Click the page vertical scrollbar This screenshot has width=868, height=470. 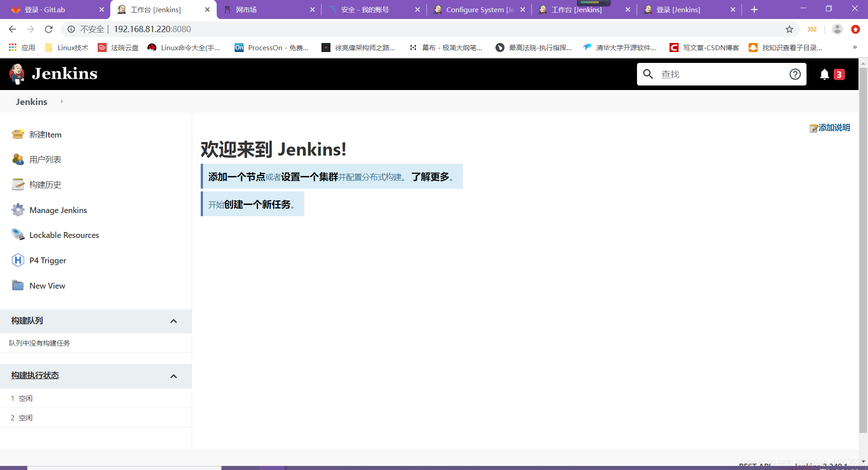863,251
